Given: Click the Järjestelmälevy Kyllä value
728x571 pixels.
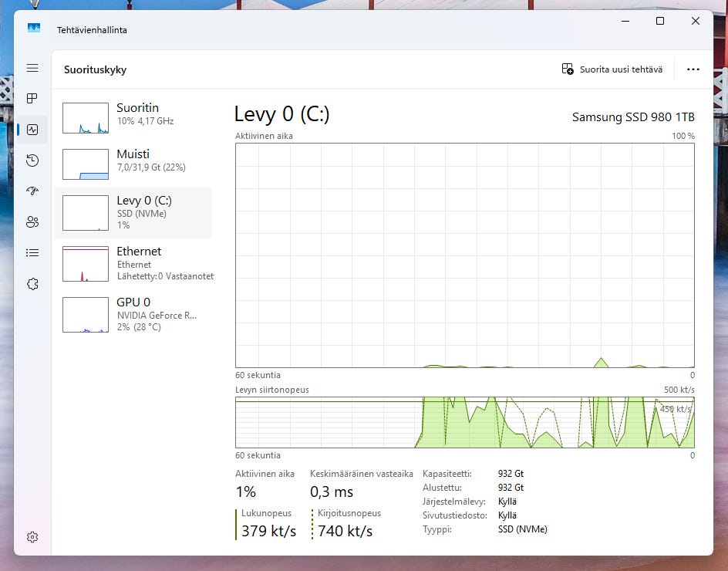Looking at the screenshot, I should pos(507,502).
